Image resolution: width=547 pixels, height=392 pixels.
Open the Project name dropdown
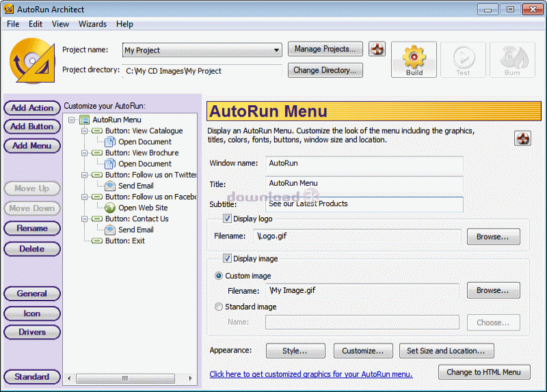(276, 50)
